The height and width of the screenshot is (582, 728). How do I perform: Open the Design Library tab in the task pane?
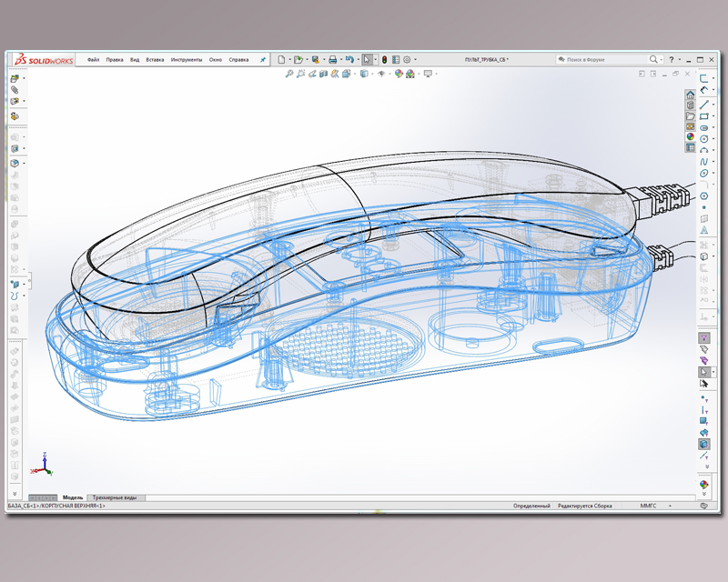click(x=691, y=105)
